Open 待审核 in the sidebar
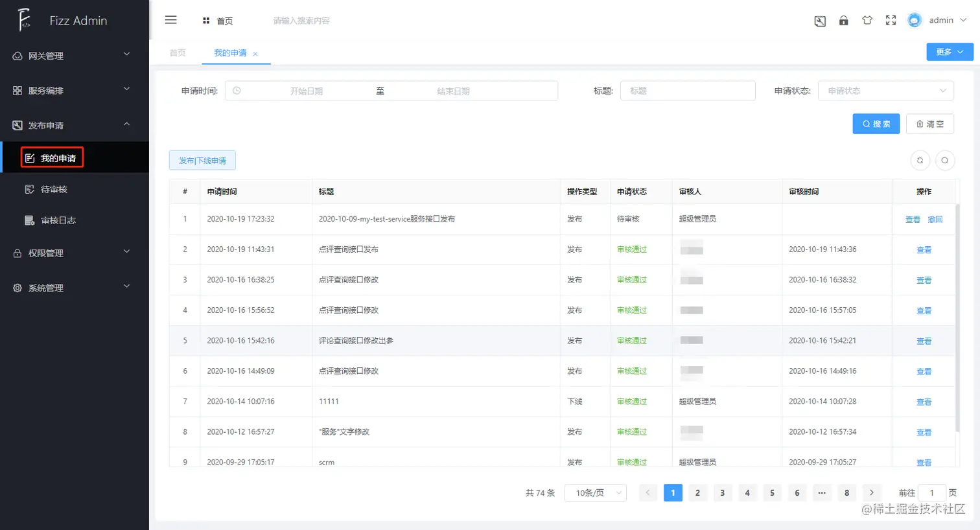The height and width of the screenshot is (530, 980). click(75, 189)
